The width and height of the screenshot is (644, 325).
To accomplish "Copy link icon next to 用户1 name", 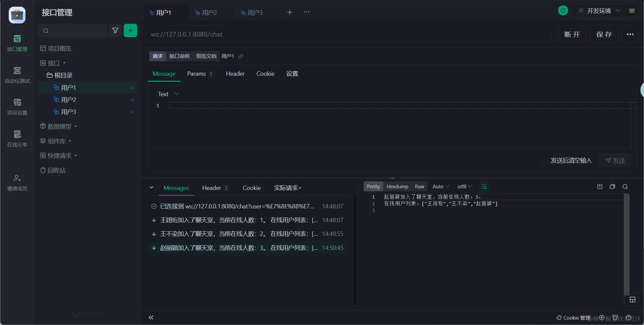I will tap(241, 56).
